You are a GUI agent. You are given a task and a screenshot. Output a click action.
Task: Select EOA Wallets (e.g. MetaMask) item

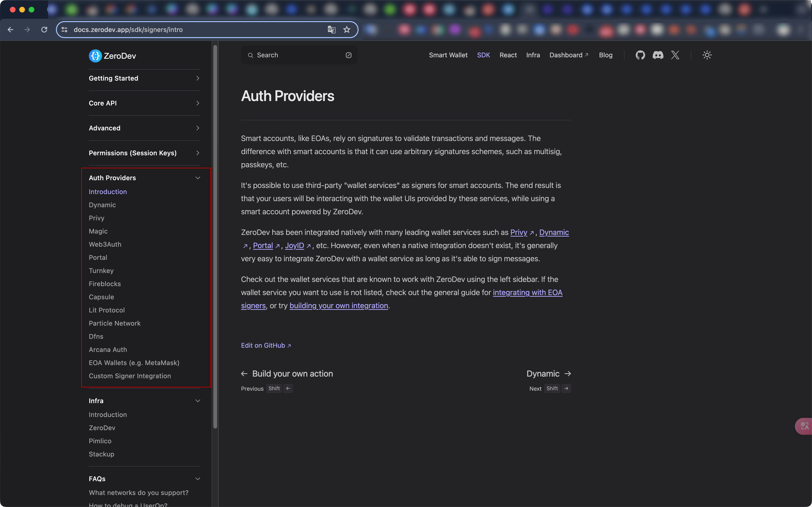pyautogui.click(x=134, y=363)
